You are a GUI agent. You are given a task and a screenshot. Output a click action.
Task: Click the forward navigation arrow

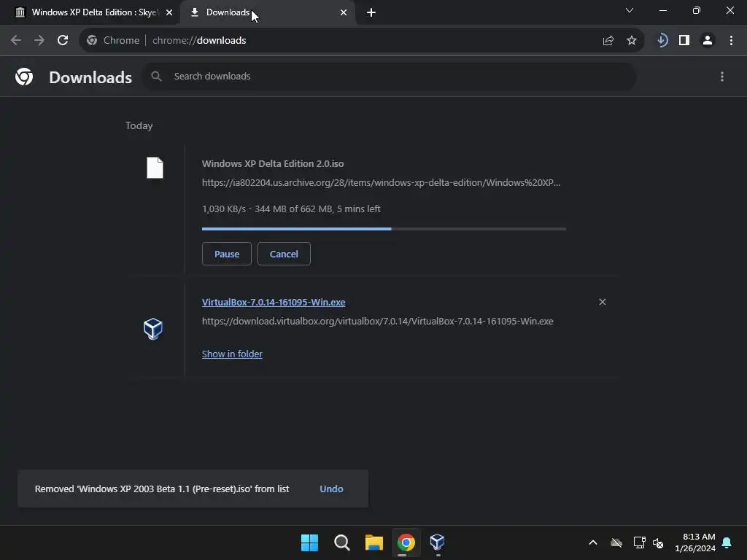tap(39, 41)
